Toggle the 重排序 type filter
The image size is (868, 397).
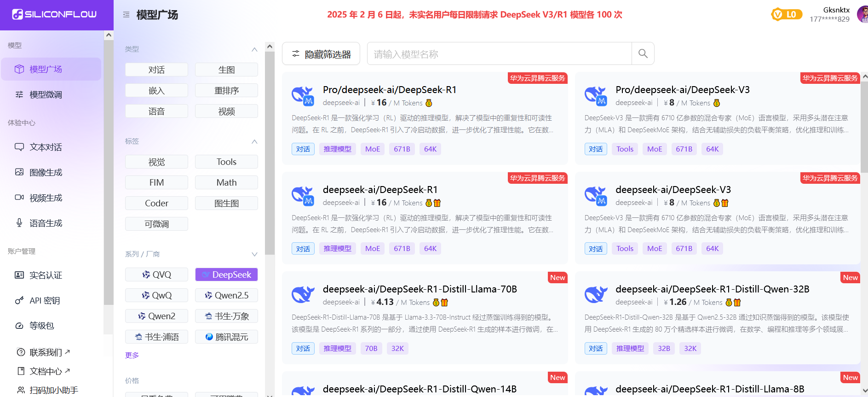(226, 90)
